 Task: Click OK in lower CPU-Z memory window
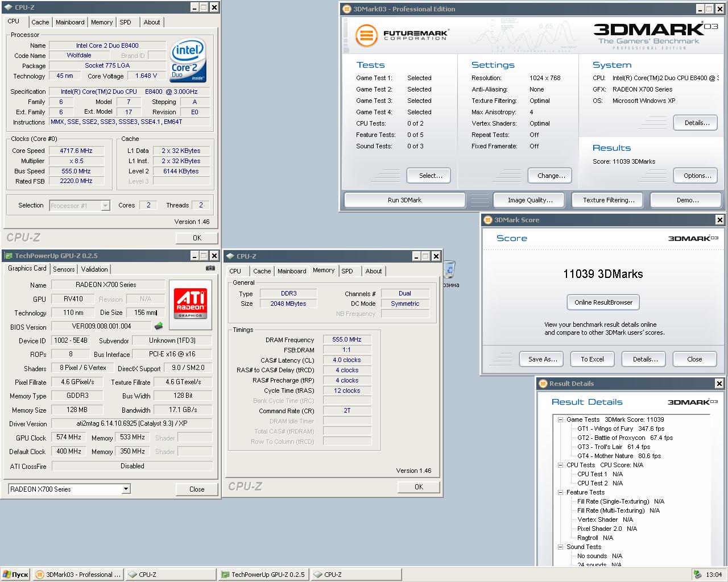419,487
